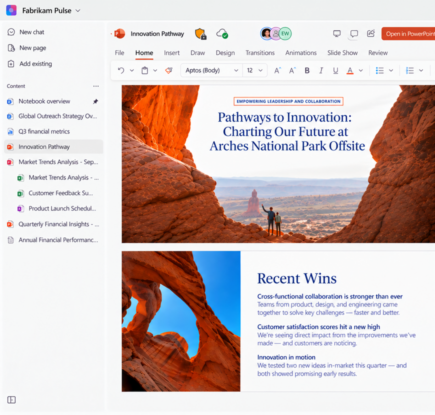Switch to the Insert tab
The width and height of the screenshot is (435, 415).
click(x=172, y=53)
